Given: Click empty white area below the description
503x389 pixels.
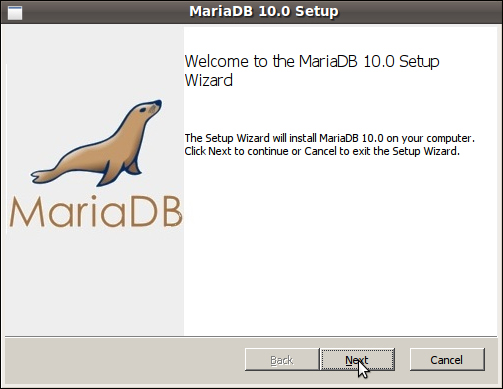Looking at the screenshot, I should (x=340, y=247).
